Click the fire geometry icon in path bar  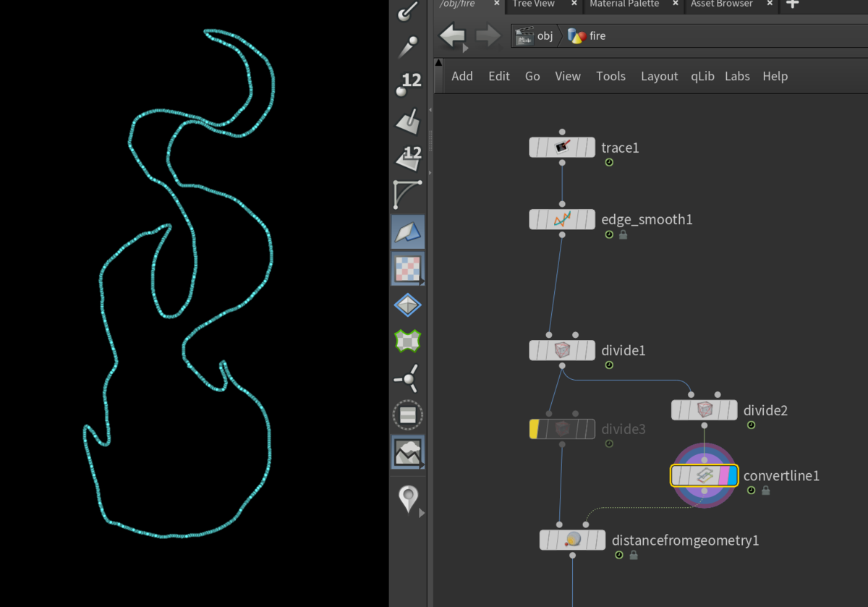pos(576,35)
